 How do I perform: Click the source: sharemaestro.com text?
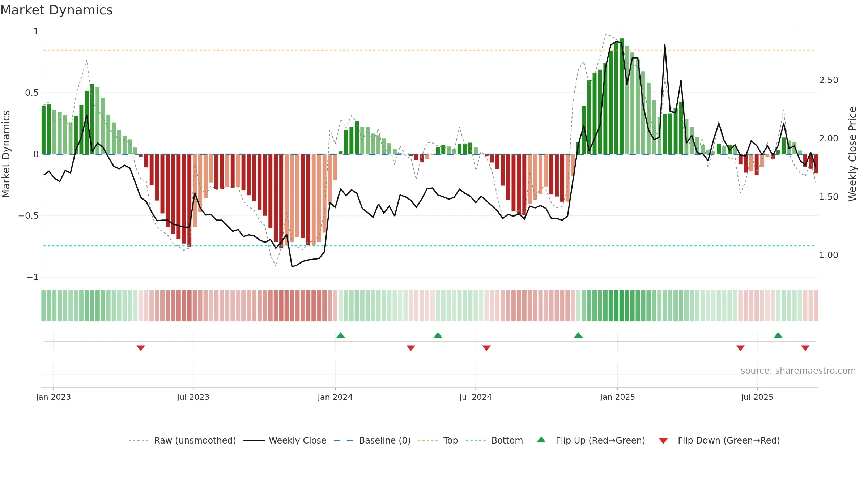798,371
